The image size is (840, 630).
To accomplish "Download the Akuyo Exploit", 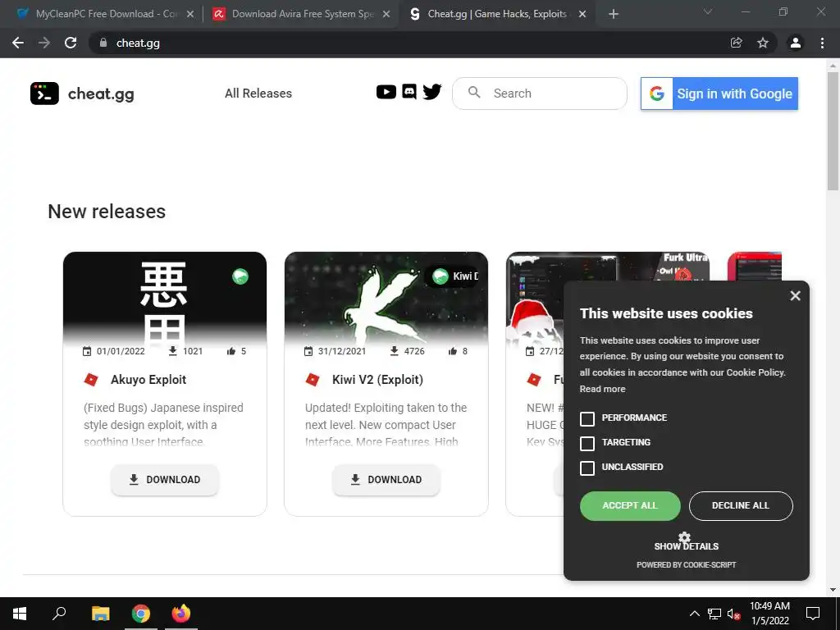I will [165, 479].
